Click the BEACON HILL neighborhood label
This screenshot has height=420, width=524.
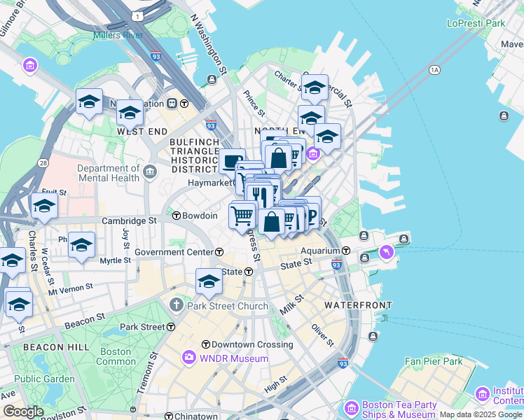click(56, 347)
